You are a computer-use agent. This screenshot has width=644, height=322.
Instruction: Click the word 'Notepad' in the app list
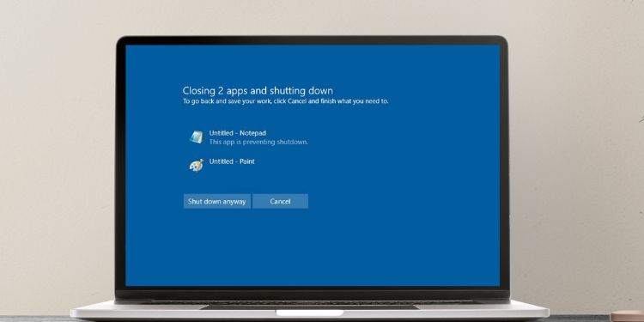(252, 133)
